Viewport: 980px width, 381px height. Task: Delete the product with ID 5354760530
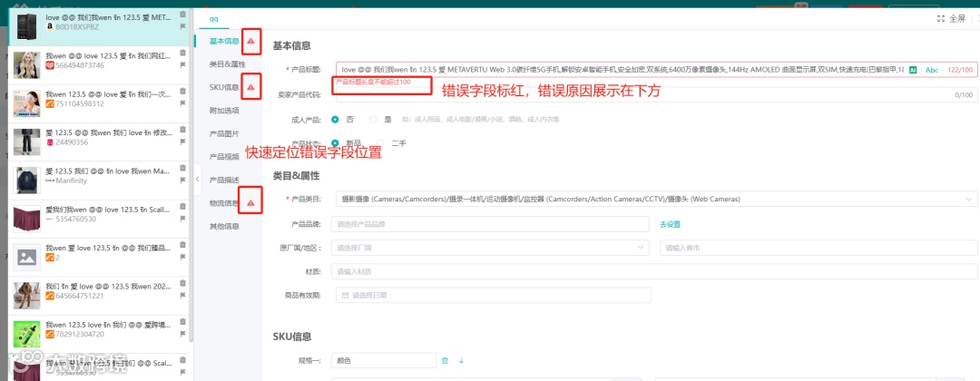[x=182, y=206]
